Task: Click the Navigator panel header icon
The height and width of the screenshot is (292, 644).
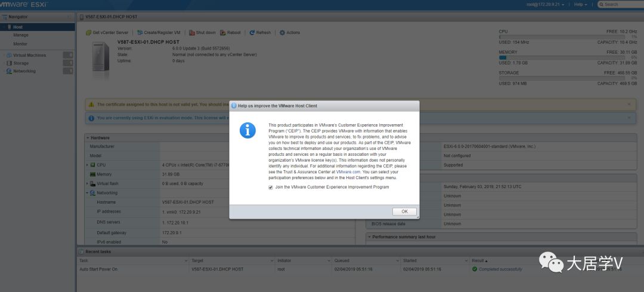Action: coord(5,17)
